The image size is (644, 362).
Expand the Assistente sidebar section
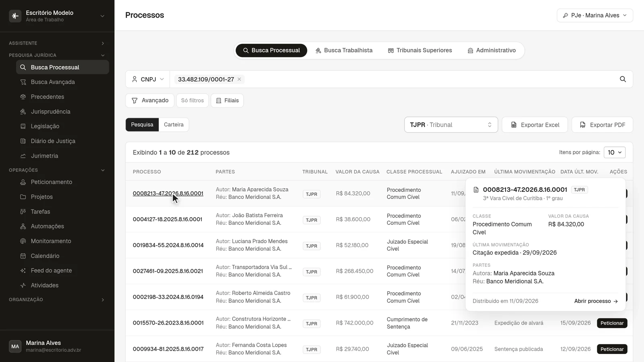coord(57,43)
